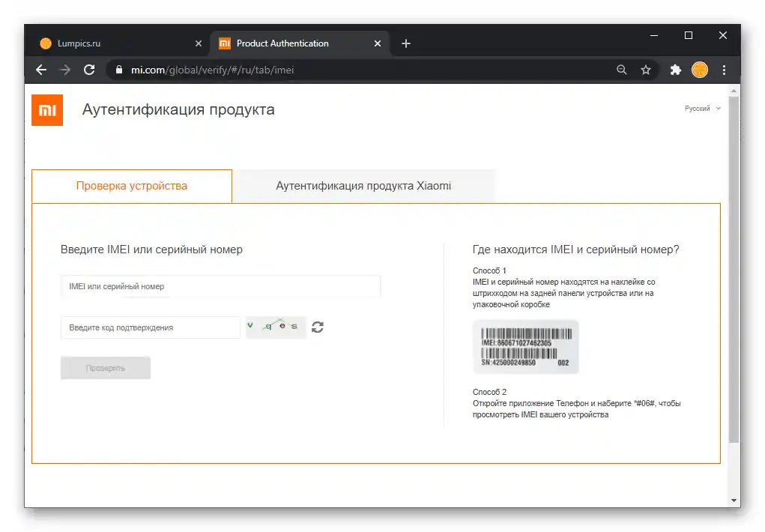Click the Проверить button
Image resolution: width=765 pixels, height=532 pixels.
coord(106,368)
